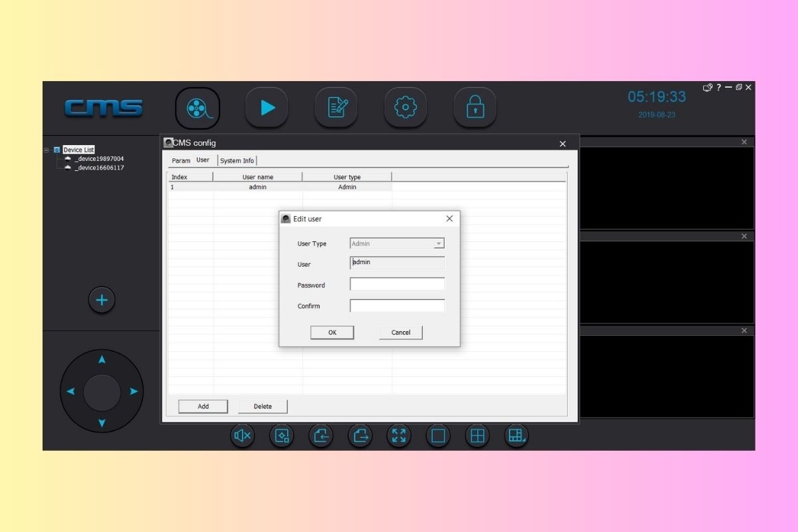Click PTZ up arrow

pos(102,360)
